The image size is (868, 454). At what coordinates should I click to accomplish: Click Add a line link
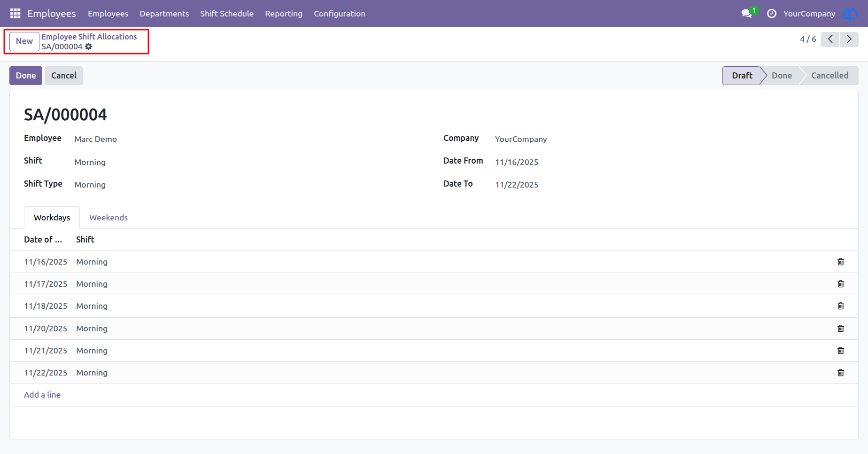tap(42, 395)
